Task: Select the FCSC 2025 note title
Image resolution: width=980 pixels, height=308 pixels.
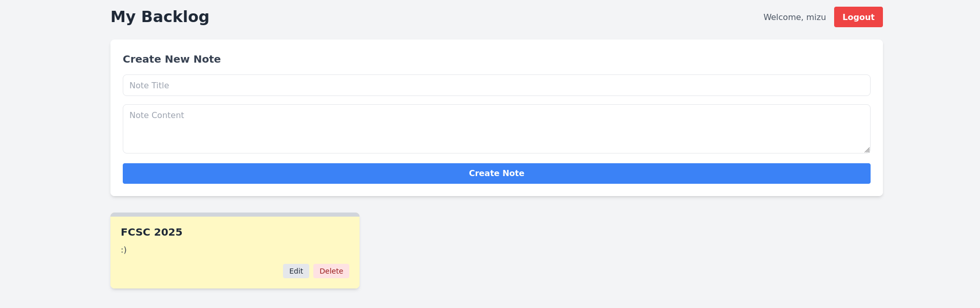Action: [x=152, y=232]
